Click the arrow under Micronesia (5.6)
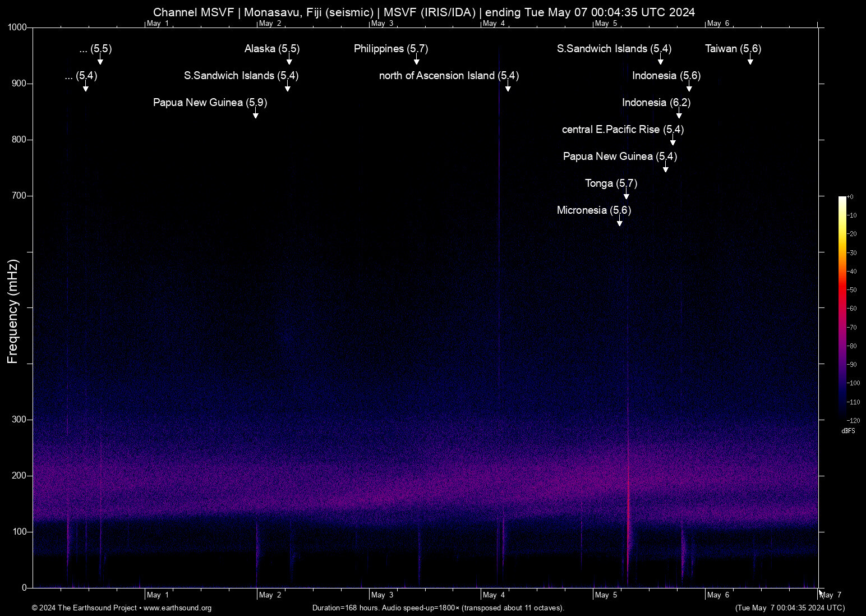The height and width of the screenshot is (616, 866). pos(620,222)
